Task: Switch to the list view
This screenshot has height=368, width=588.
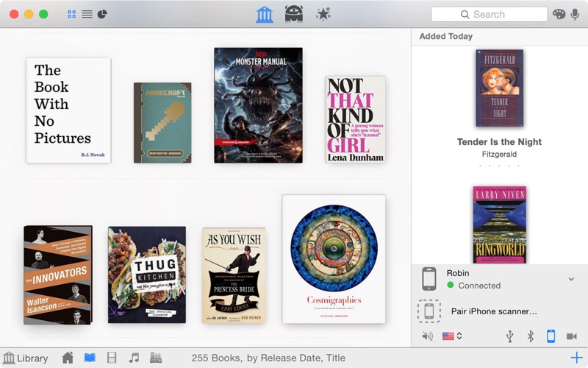Action: click(87, 14)
